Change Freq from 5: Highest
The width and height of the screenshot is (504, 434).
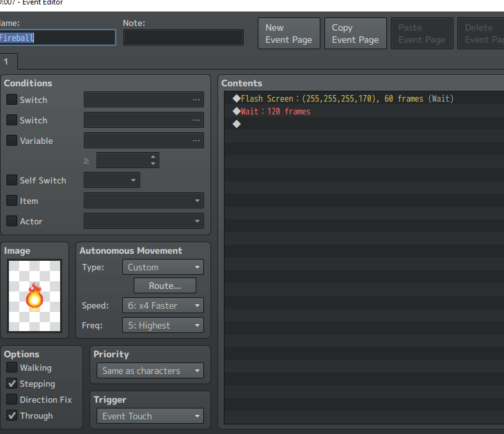tap(163, 325)
